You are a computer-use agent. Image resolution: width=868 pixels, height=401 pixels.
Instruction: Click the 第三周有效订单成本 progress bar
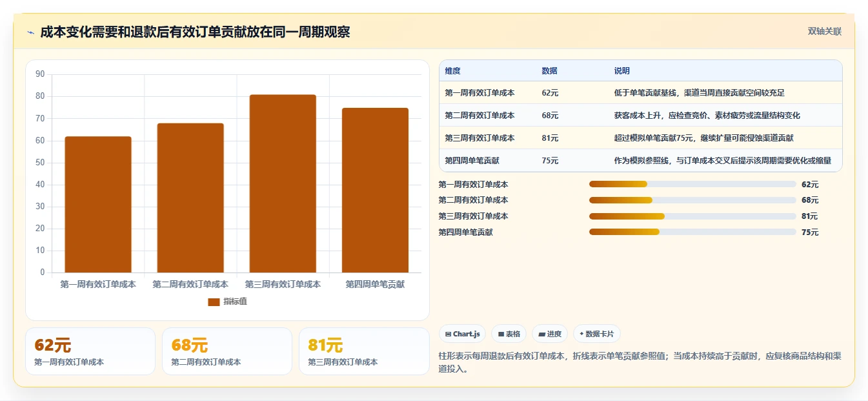pos(692,216)
